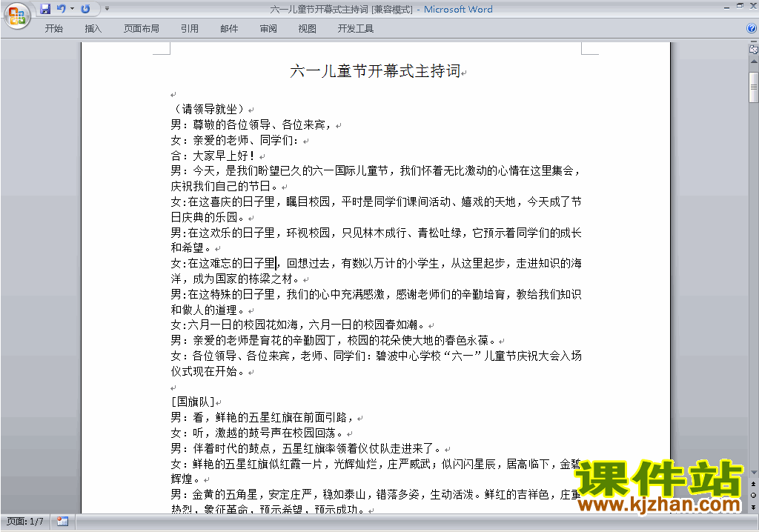Switch to the 插入 ribbon tab
Screen dimensions: 759x532
click(x=93, y=29)
